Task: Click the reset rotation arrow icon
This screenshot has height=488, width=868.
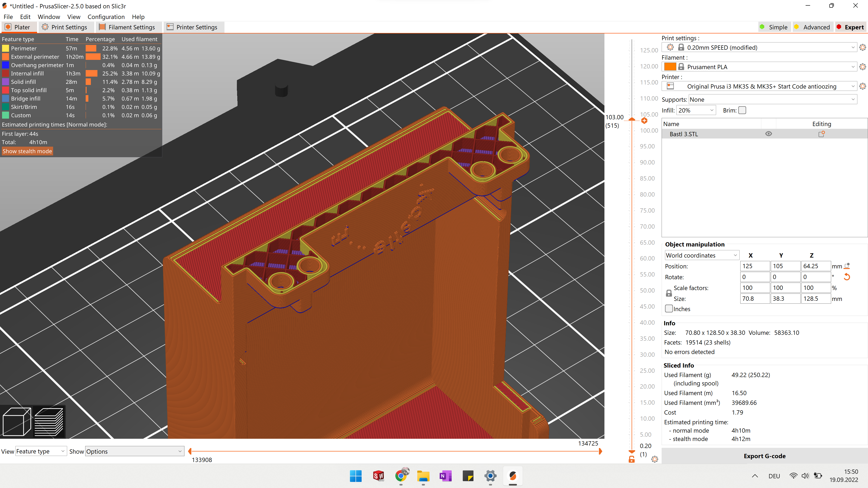Action: pyautogui.click(x=847, y=277)
